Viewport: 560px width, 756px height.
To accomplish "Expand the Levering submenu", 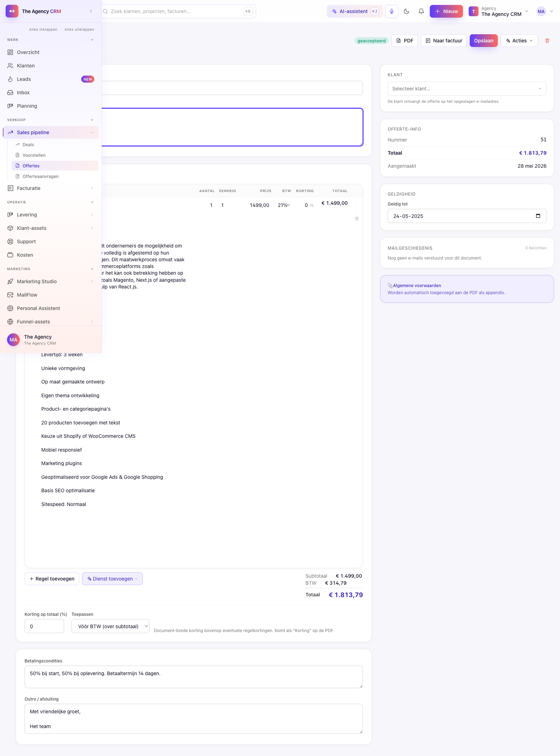I will (x=92, y=215).
